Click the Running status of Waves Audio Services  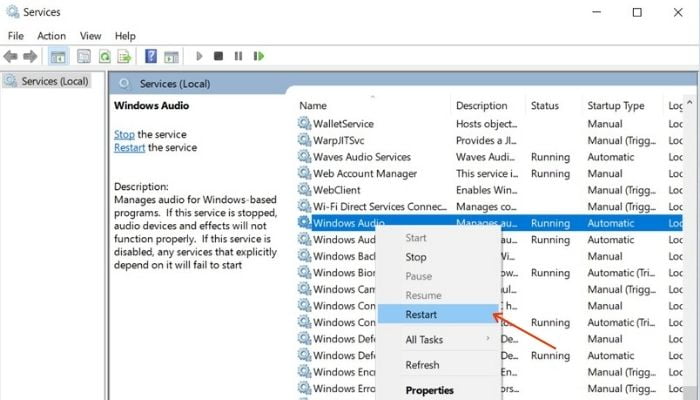550,157
